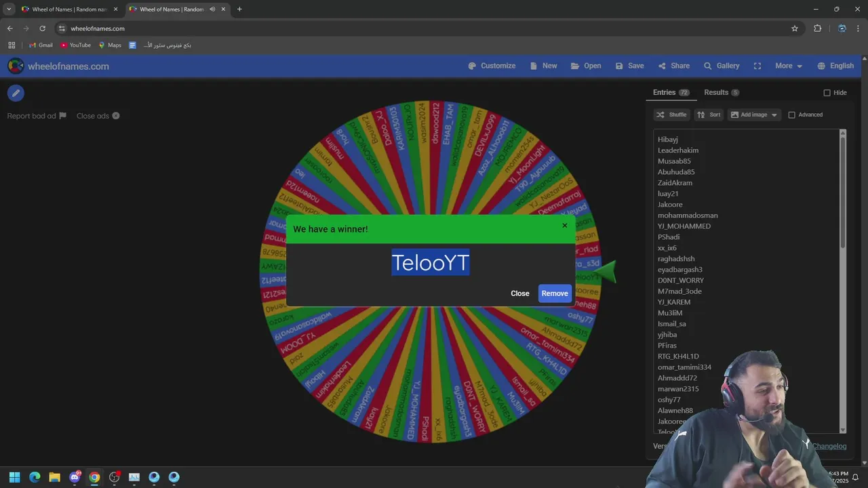Viewport: 868px width, 488px height.
Task: Open a new browser tab
Action: [x=239, y=9]
